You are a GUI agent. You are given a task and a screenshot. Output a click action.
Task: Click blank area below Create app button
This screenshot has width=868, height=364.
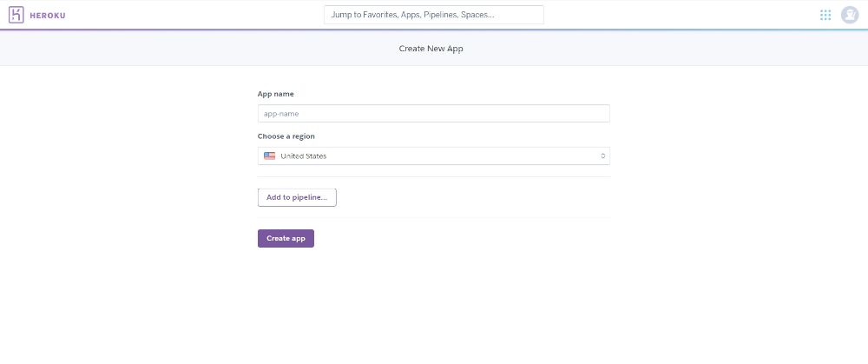point(433,305)
